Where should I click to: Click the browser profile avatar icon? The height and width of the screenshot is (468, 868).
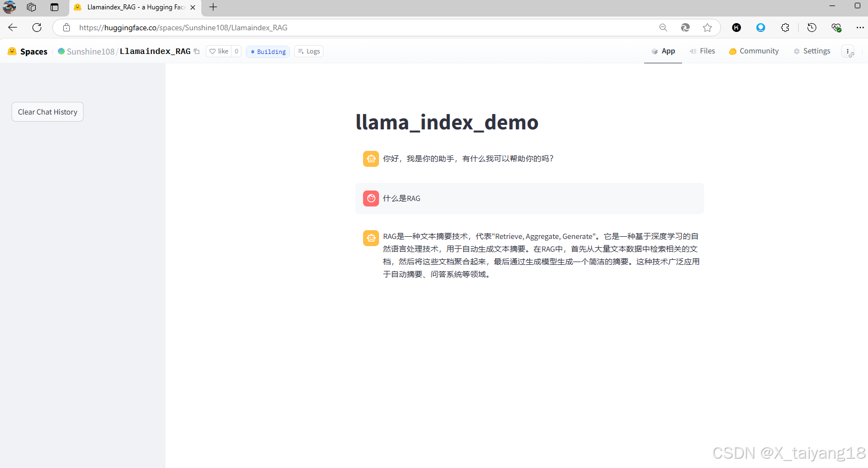(x=9, y=7)
